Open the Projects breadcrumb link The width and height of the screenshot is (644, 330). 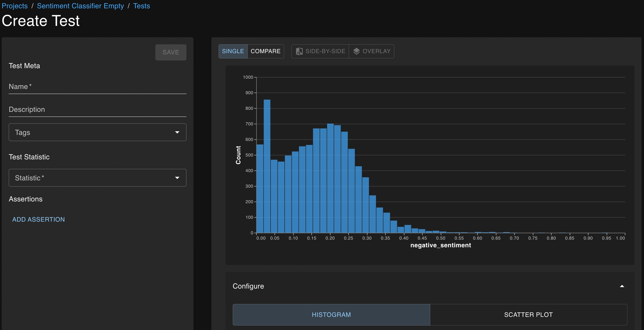point(15,6)
